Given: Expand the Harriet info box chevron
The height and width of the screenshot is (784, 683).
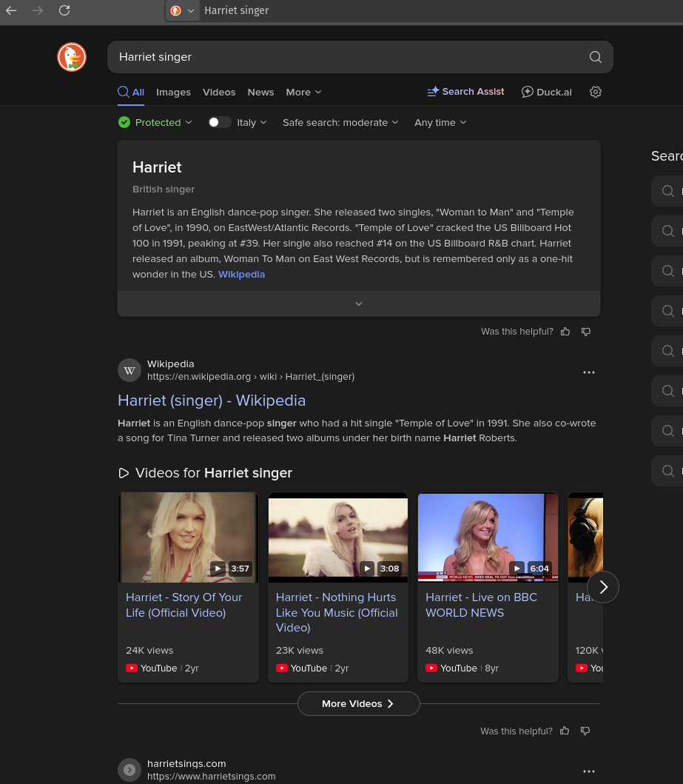Looking at the screenshot, I should pos(359,304).
